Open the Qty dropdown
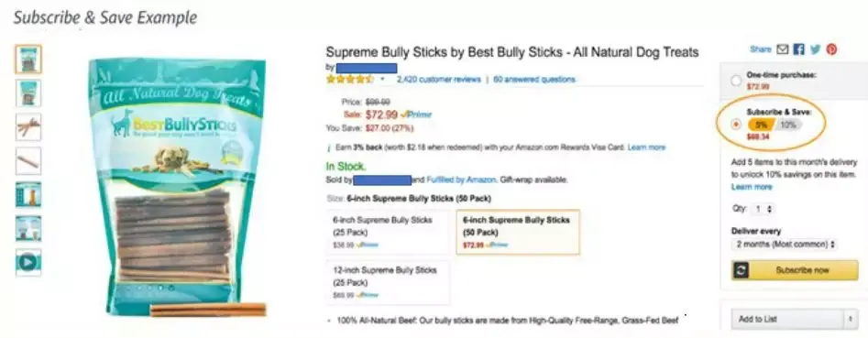The width and height of the screenshot is (868, 338). coord(763,210)
